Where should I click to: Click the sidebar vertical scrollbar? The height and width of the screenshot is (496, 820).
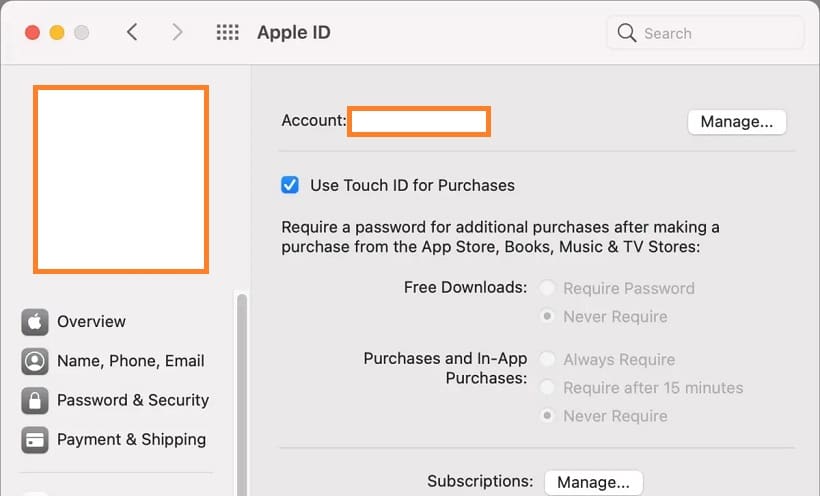click(242, 390)
